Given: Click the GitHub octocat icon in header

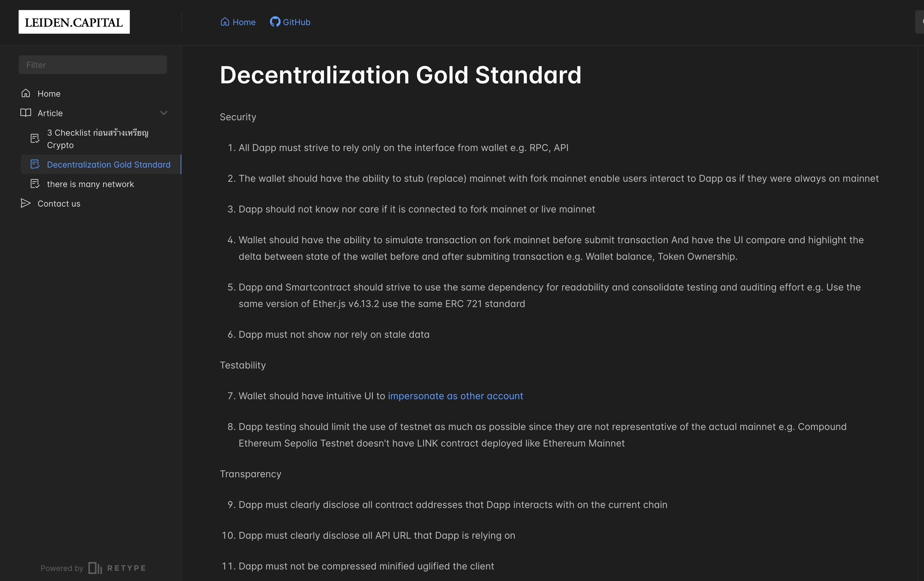Looking at the screenshot, I should click(275, 22).
